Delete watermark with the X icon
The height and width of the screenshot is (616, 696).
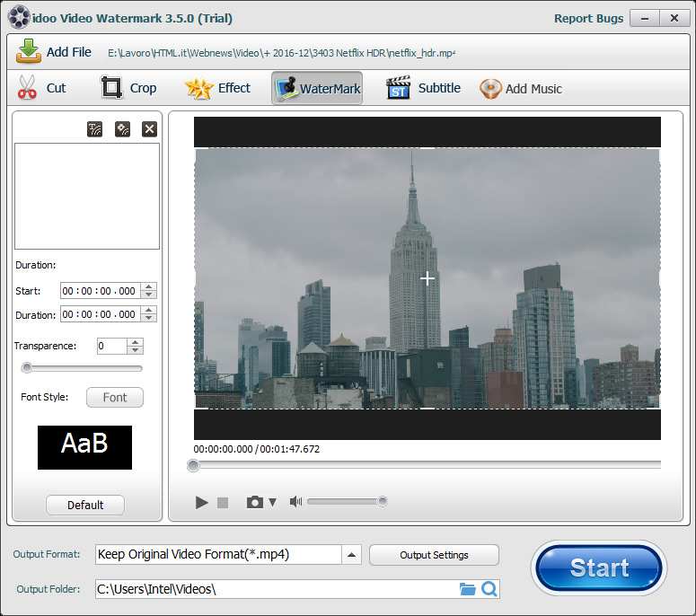coord(149,129)
